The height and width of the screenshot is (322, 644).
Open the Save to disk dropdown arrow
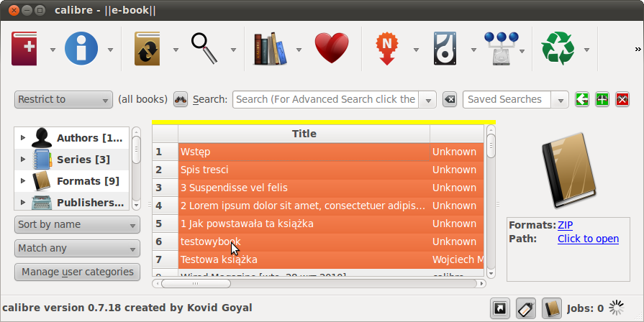(473, 50)
